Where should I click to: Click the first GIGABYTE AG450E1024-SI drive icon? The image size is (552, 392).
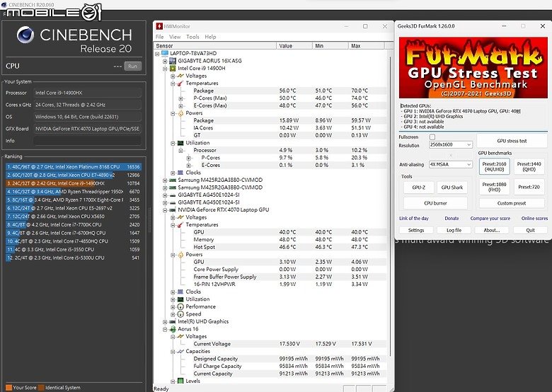point(173,195)
